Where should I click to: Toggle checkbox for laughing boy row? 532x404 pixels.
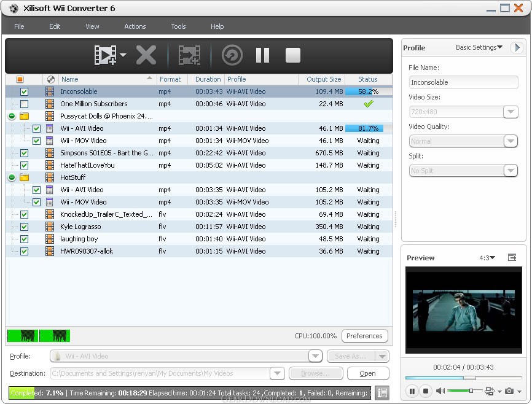coord(24,239)
